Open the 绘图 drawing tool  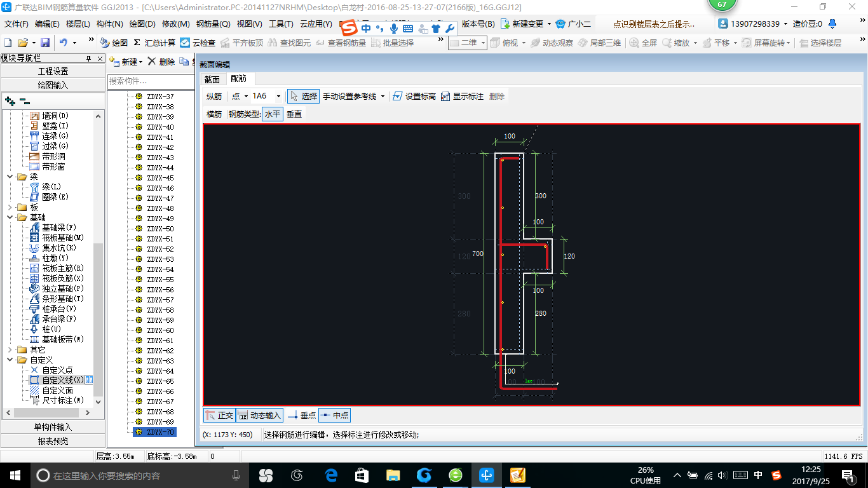[x=114, y=43]
